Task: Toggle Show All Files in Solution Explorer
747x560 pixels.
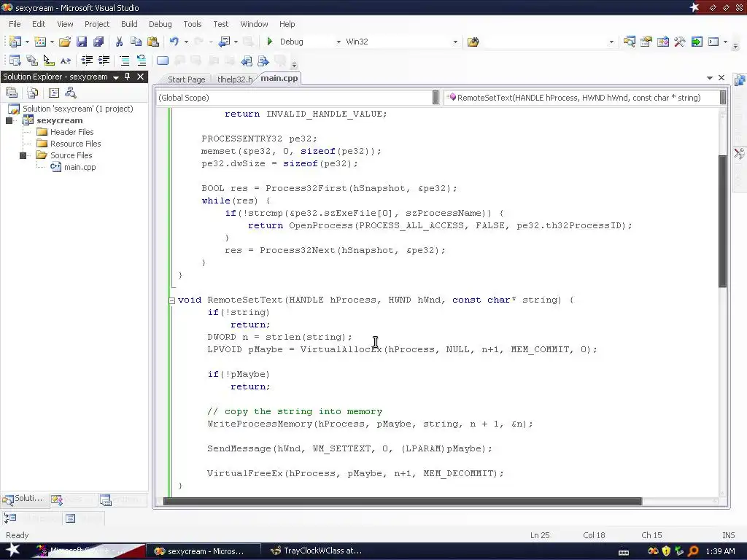Action: (x=32, y=93)
